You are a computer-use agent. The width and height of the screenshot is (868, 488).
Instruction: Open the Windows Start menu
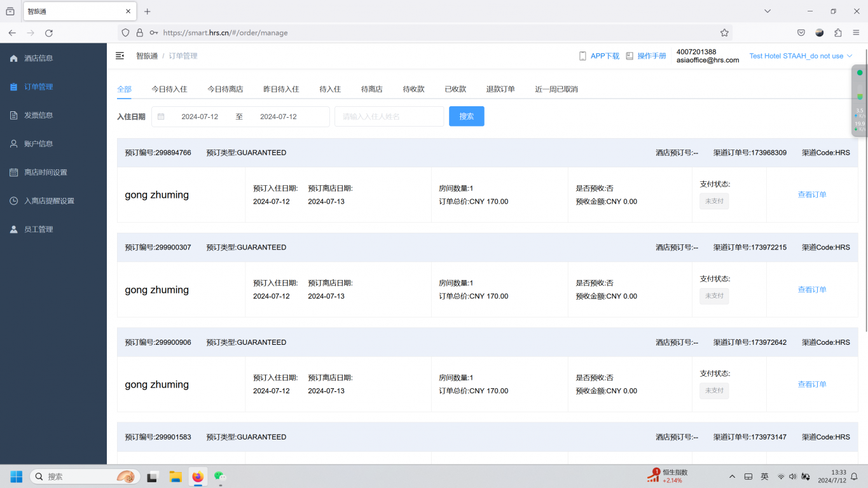click(16, 477)
